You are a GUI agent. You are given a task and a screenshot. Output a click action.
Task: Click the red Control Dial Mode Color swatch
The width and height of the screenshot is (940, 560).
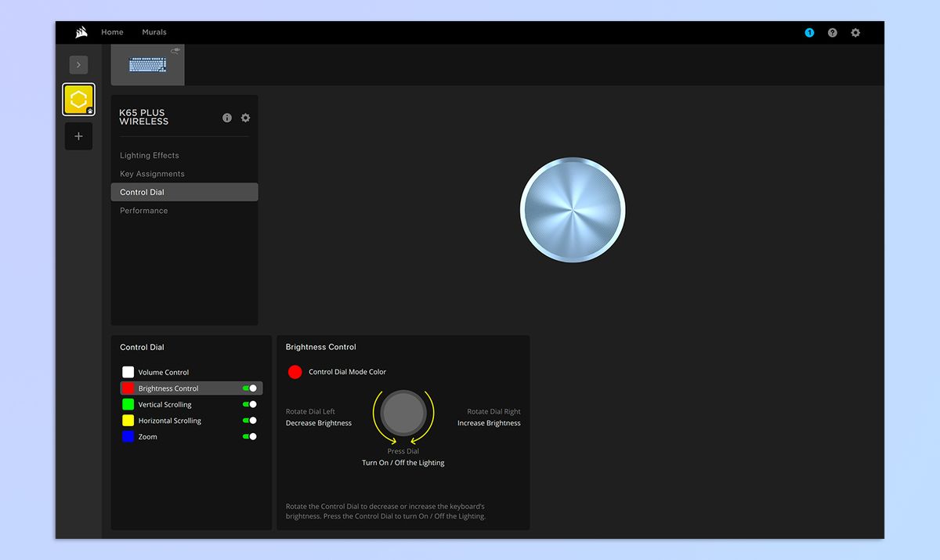[295, 372]
